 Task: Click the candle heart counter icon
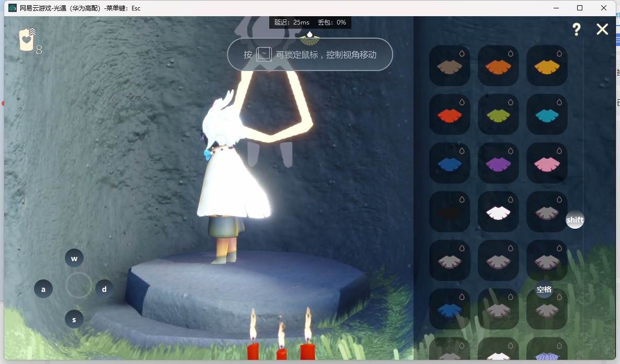click(x=28, y=40)
